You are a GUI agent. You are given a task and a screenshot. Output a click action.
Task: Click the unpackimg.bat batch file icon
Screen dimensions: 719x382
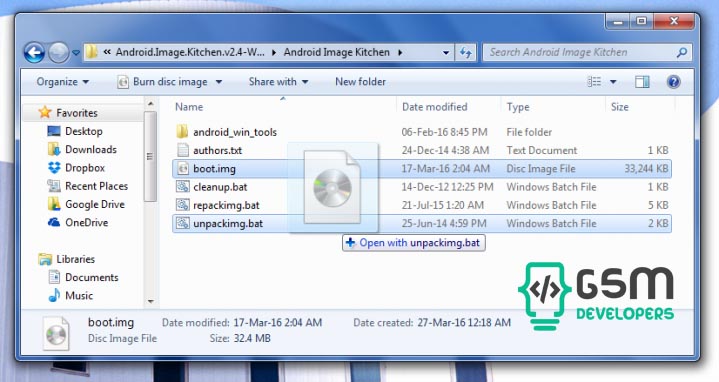pyautogui.click(x=183, y=223)
